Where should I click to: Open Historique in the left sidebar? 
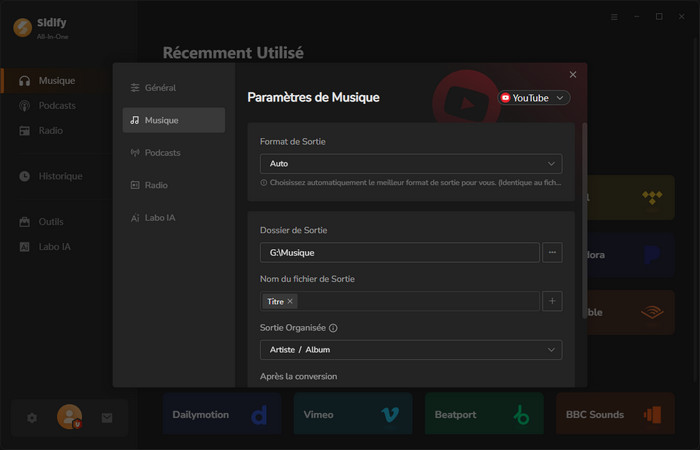click(60, 176)
